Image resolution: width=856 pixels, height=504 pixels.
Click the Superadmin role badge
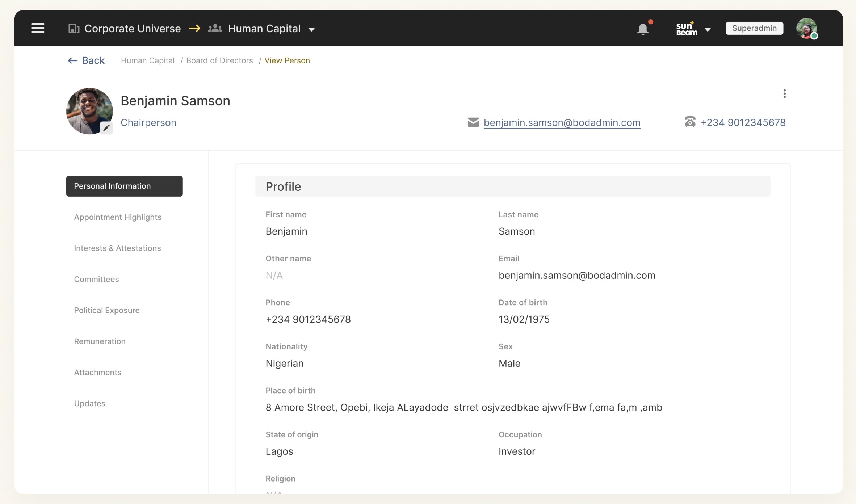pos(754,28)
